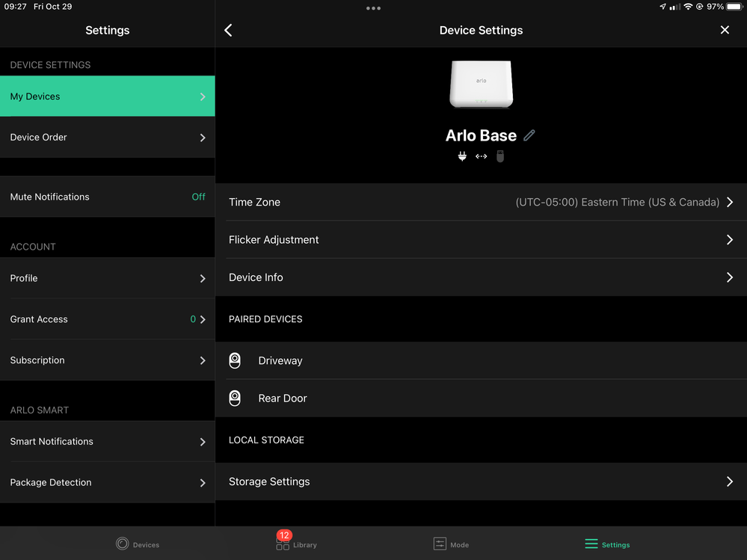Viewport: 747px width, 560px height.
Task: Tap the three-dot multitasking indicator
Action: click(374, 8)
